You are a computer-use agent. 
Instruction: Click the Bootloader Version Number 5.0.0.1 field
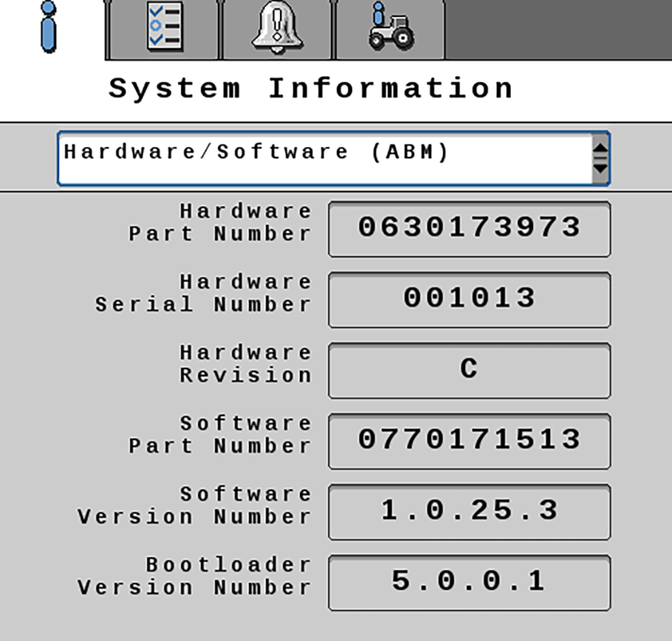pyautogui.click(x=469, y=582)
